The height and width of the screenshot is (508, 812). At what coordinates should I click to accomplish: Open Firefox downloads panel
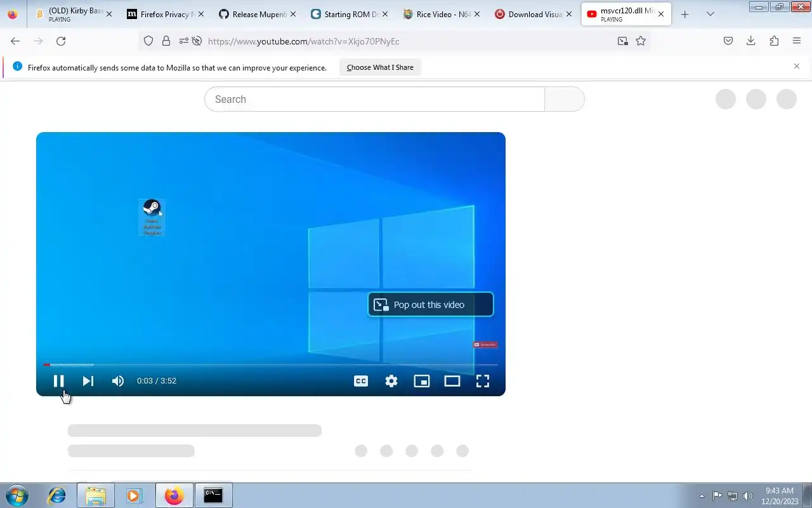751,41
